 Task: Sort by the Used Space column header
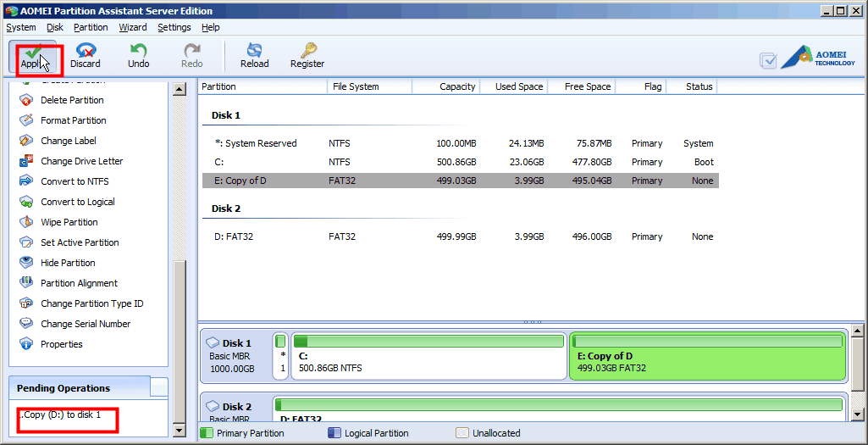(513, 86)
